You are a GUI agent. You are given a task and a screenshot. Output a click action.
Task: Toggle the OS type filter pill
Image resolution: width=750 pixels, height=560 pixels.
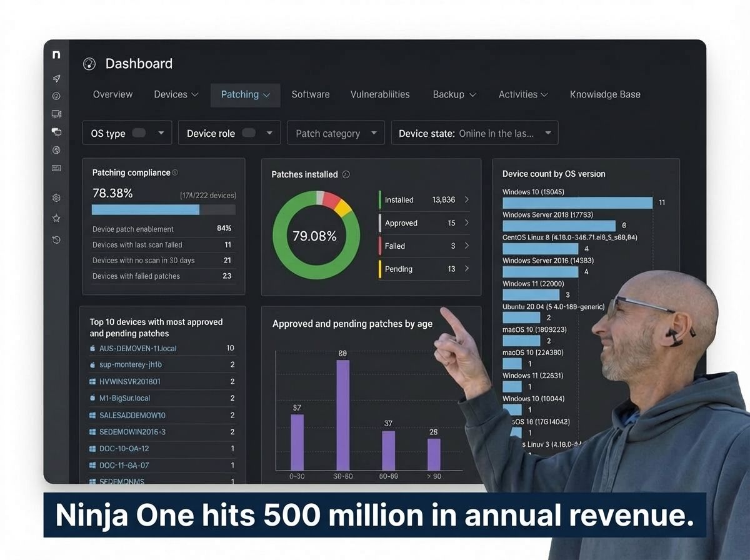coord(139,133)
